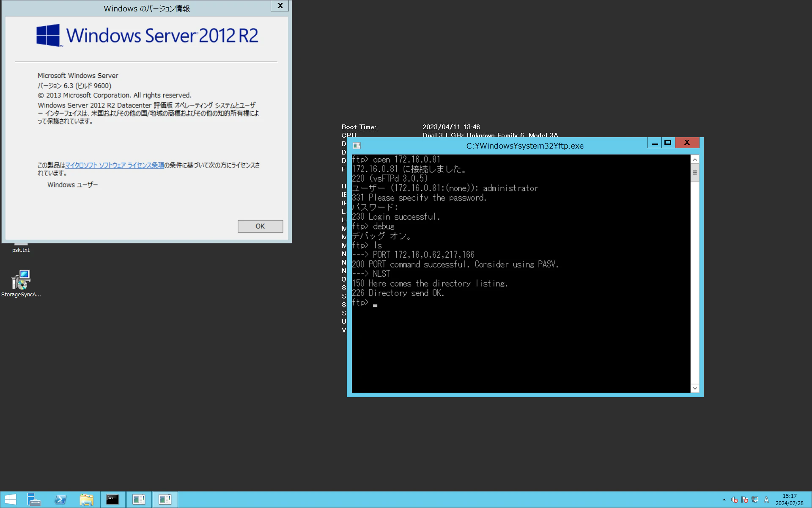Screen dimensions: 812x508
Task: Launch Server Manager from the taskbar
Action: point(34,500)
